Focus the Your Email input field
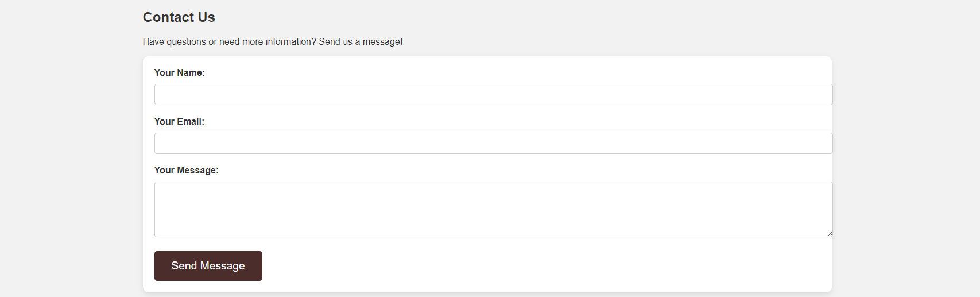This screenshot has height=297, width=980. pos(493,143)
